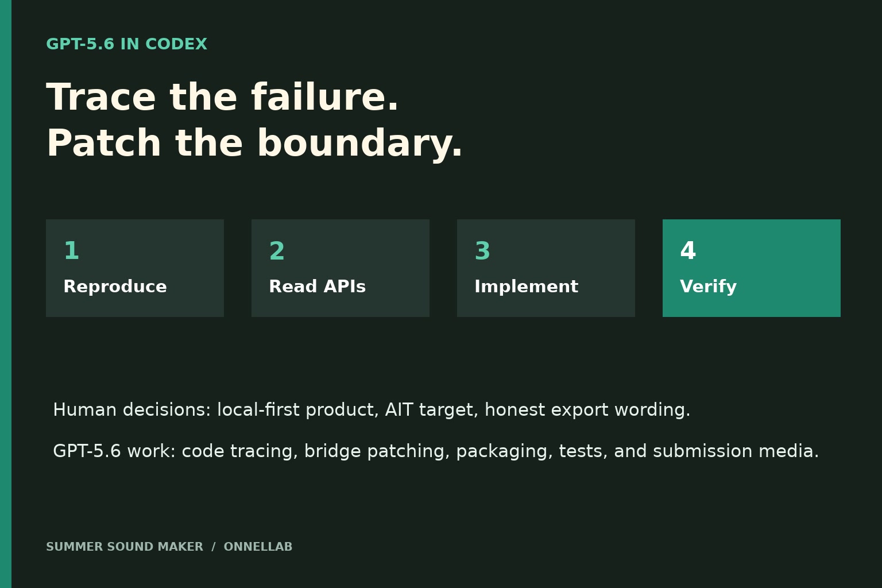The height and width of the screenshot is (588, 882).
Task: Click the number 3 on Implement card
Action: (x=482, y=252)
